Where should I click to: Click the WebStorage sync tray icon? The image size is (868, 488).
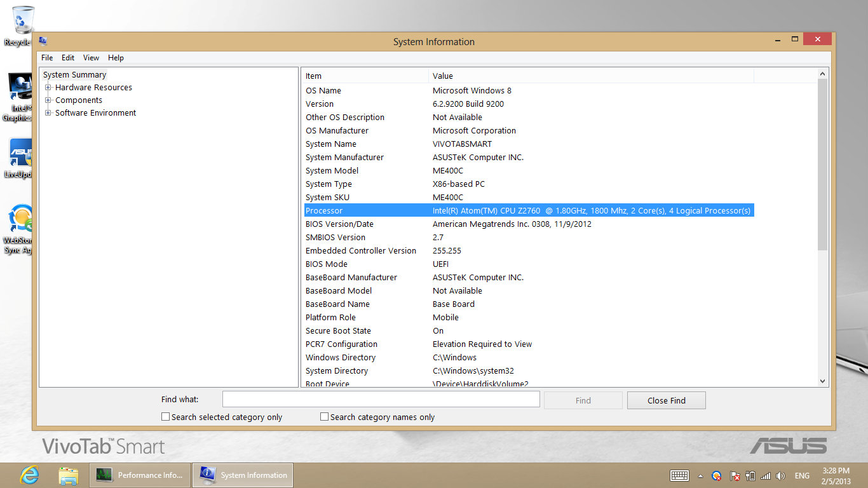coord(717,475)
